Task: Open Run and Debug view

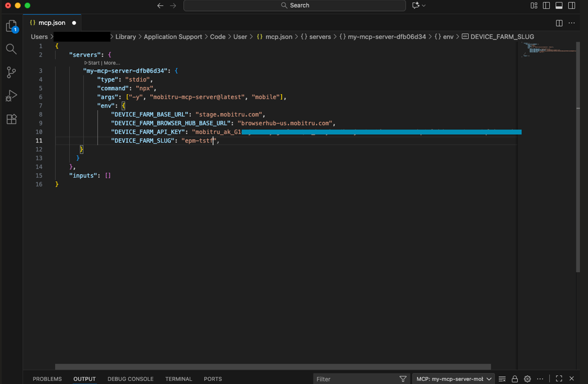Action: click(x=11, y=96)
